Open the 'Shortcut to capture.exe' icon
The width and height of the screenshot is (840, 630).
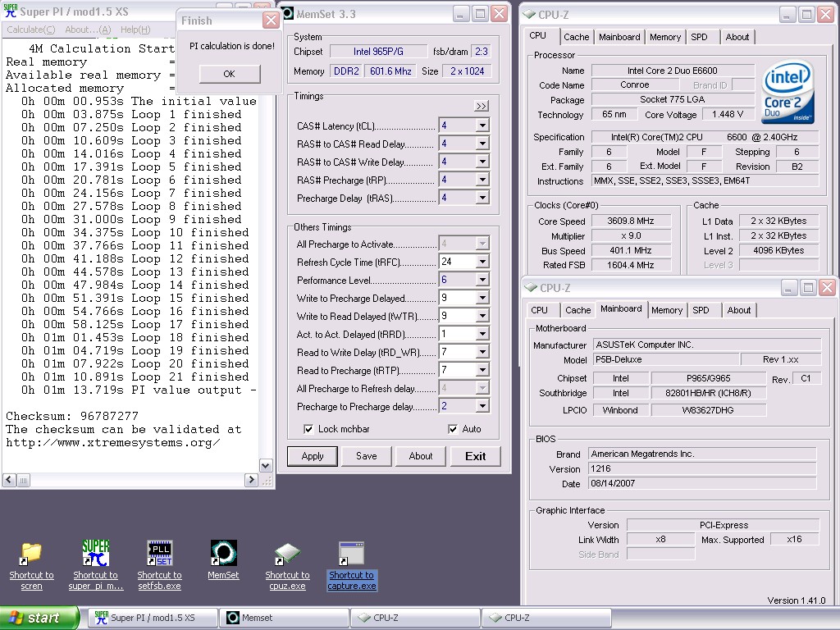pyautogui.click(x=351, y=554)
